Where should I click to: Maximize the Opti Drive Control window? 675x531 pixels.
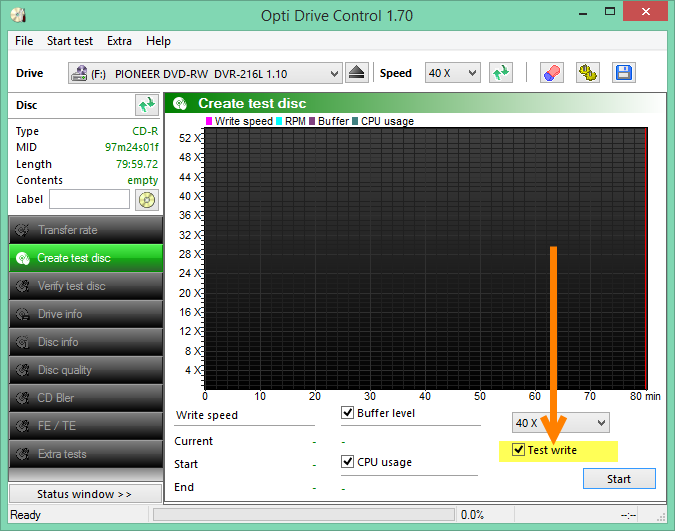(x=610, y=12)
